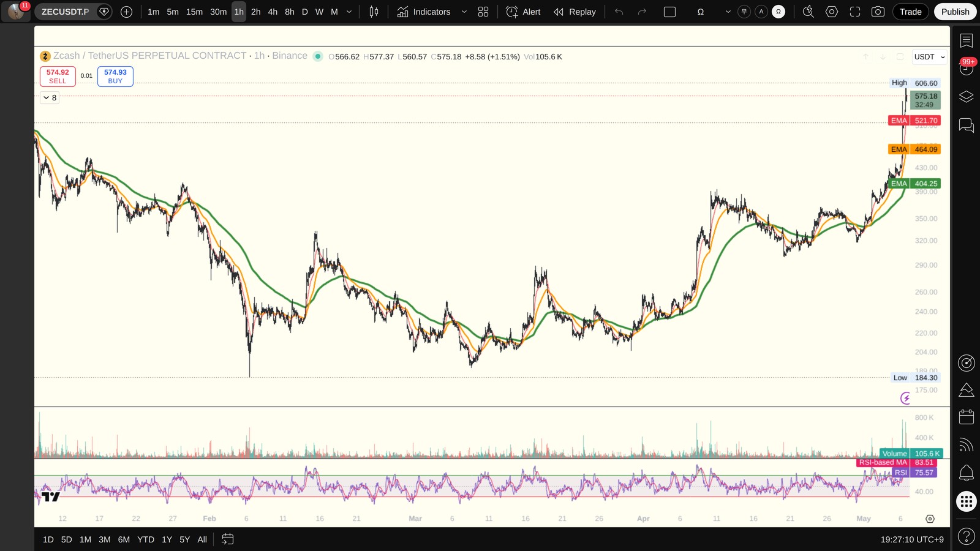
Task: Open the Indicators dialog
Action: (x=424, y=12)
